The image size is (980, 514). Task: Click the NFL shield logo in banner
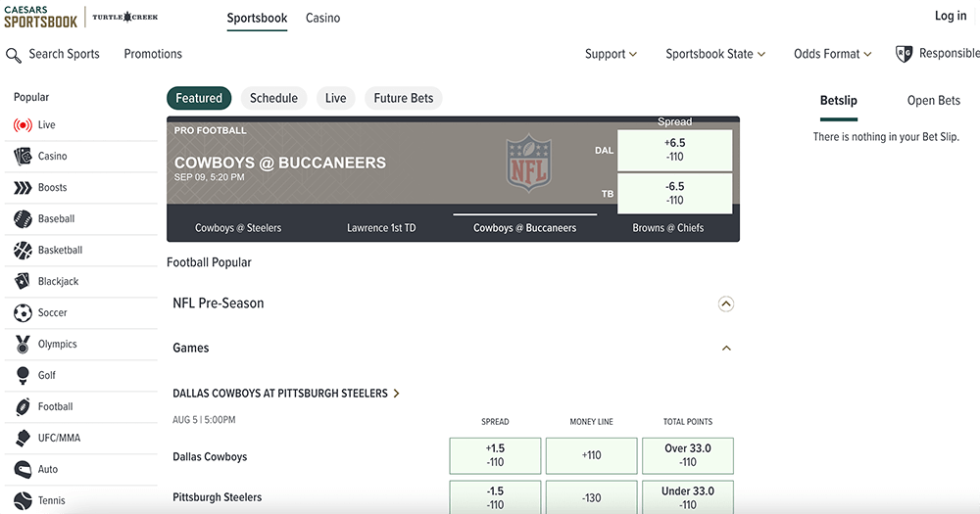529,163
